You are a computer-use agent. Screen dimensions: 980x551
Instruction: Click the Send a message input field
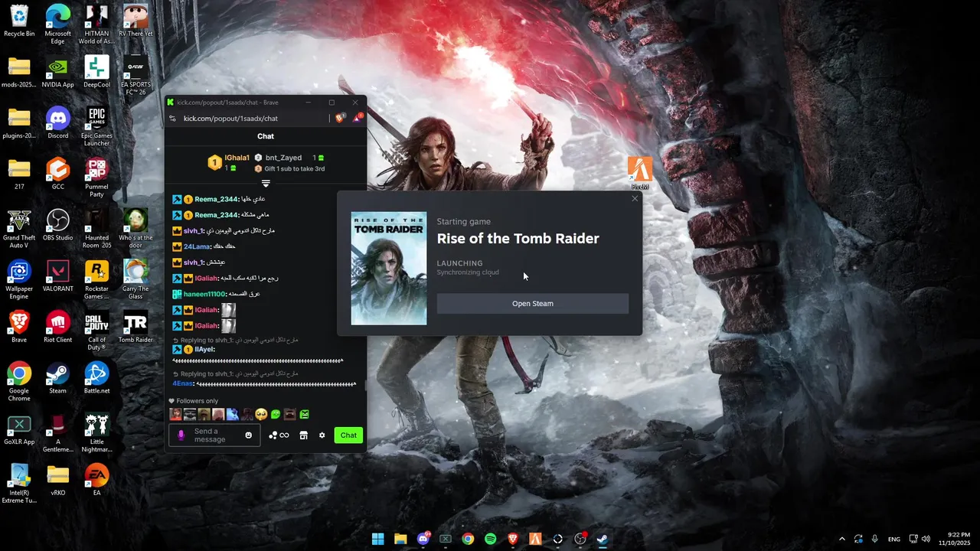[x=214, y=435]
